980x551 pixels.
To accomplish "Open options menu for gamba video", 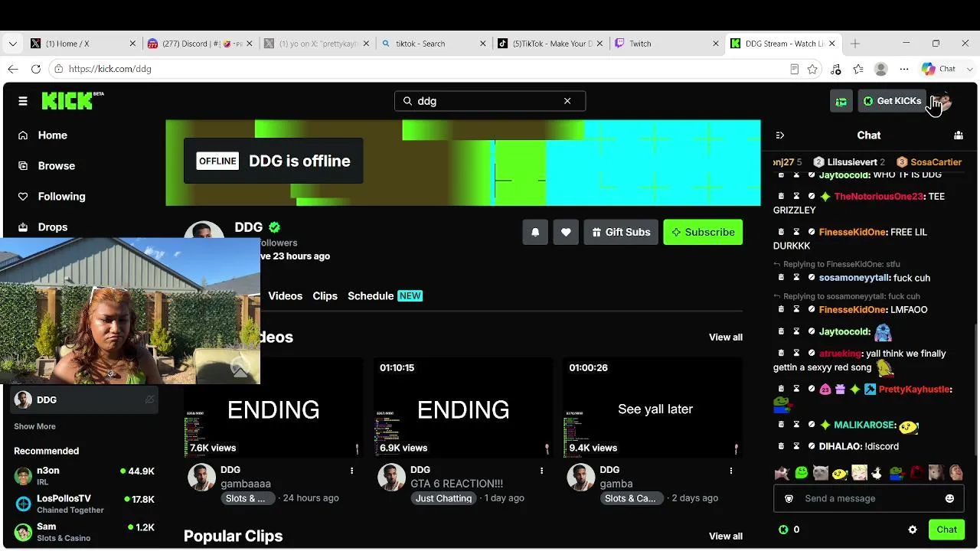I will (x=731, y=471).
